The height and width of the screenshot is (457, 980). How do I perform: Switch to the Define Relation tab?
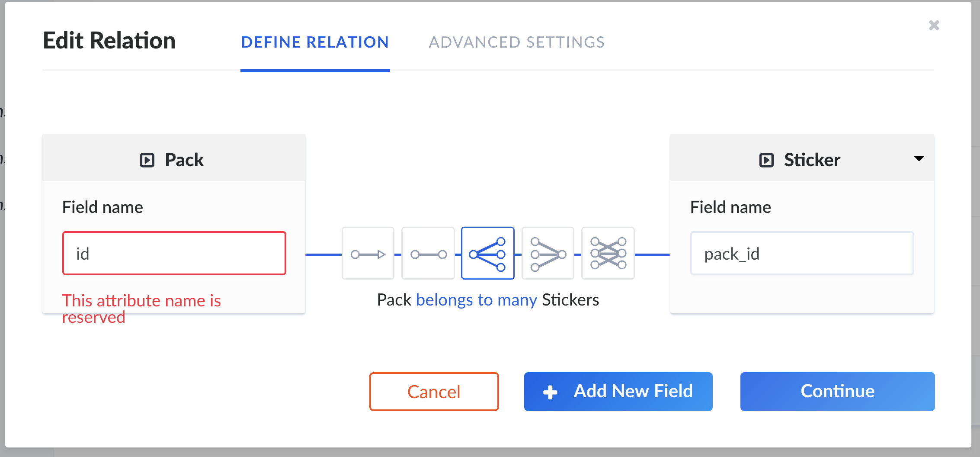tap(315, 42)
